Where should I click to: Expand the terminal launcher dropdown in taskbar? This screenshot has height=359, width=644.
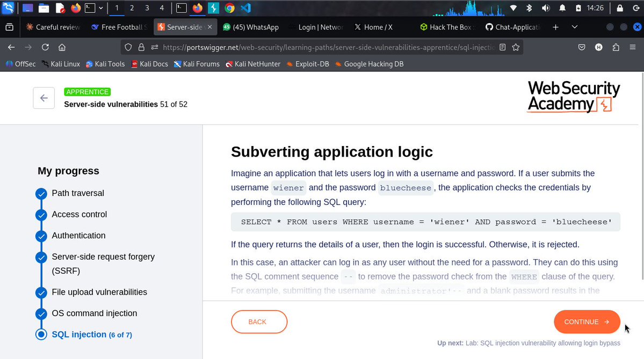101,8
